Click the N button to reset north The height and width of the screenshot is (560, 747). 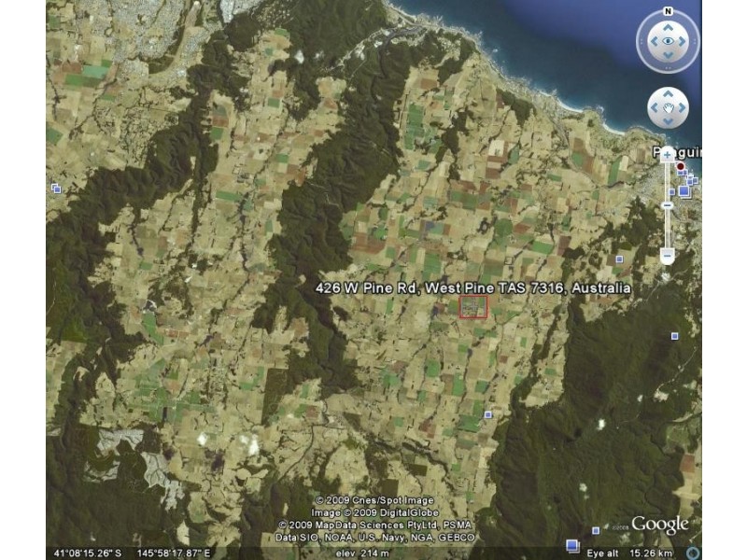pos(667,9)
